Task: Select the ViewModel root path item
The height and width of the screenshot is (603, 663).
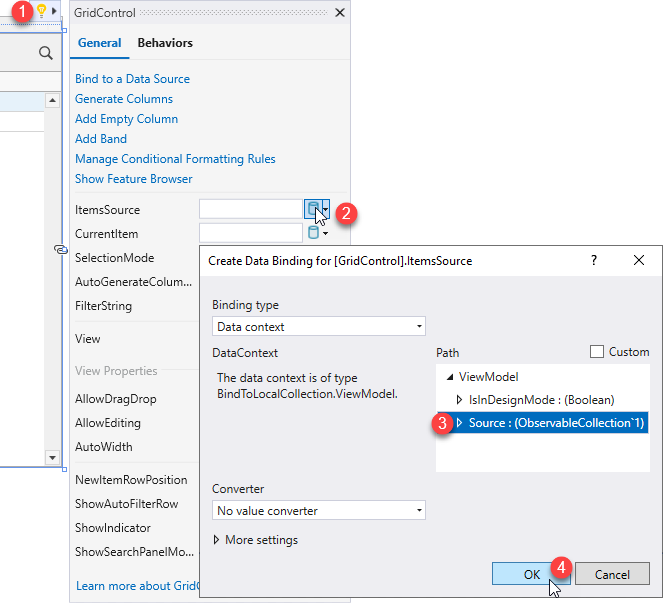Action: (488, 377)
